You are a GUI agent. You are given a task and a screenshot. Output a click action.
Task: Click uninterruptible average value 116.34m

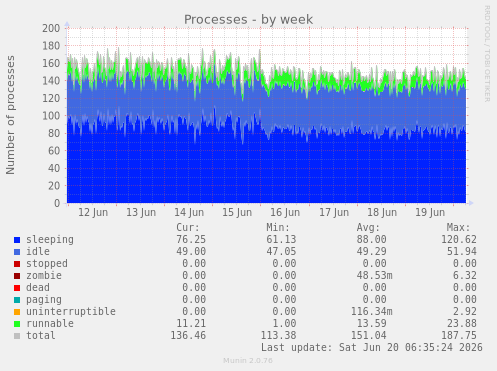point(371,311)
